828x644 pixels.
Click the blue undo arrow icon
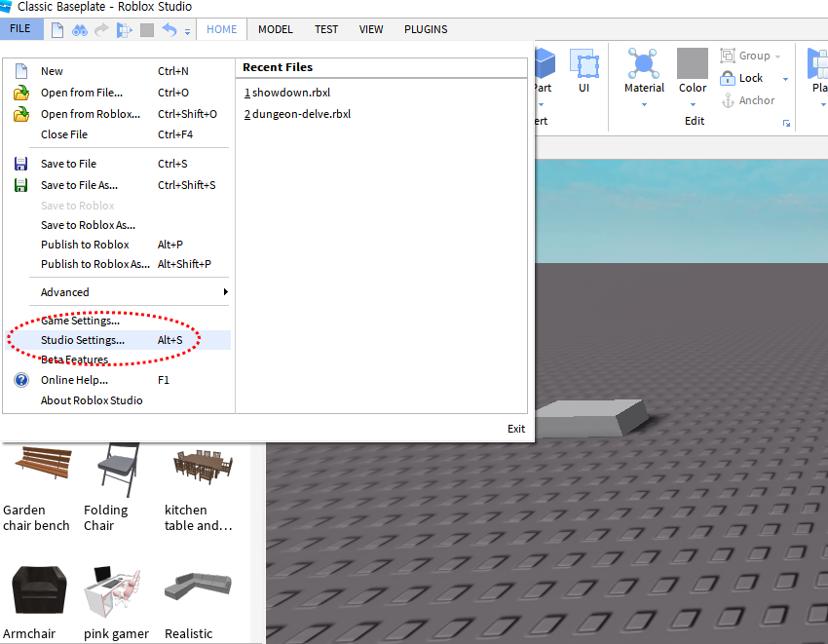[x=169, y=29]
